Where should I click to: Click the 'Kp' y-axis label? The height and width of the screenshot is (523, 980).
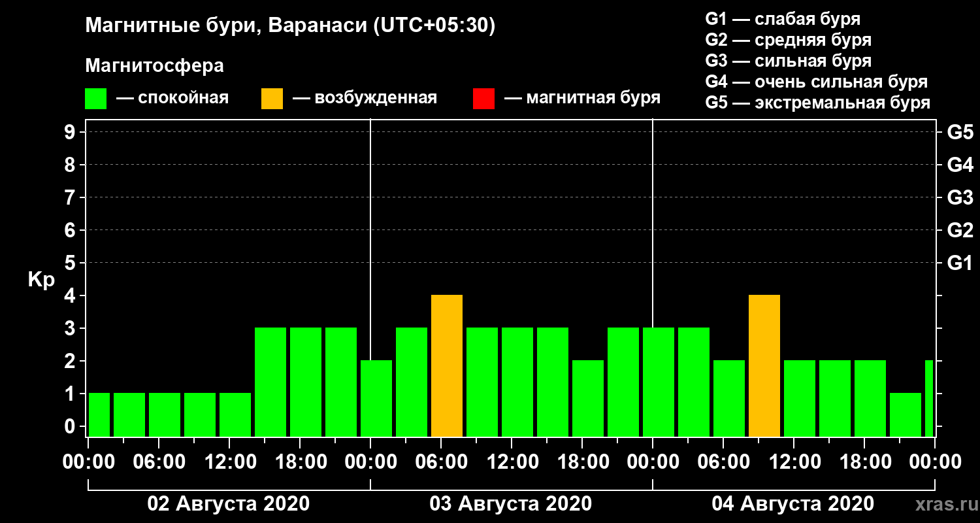click(x=41, y=280)
